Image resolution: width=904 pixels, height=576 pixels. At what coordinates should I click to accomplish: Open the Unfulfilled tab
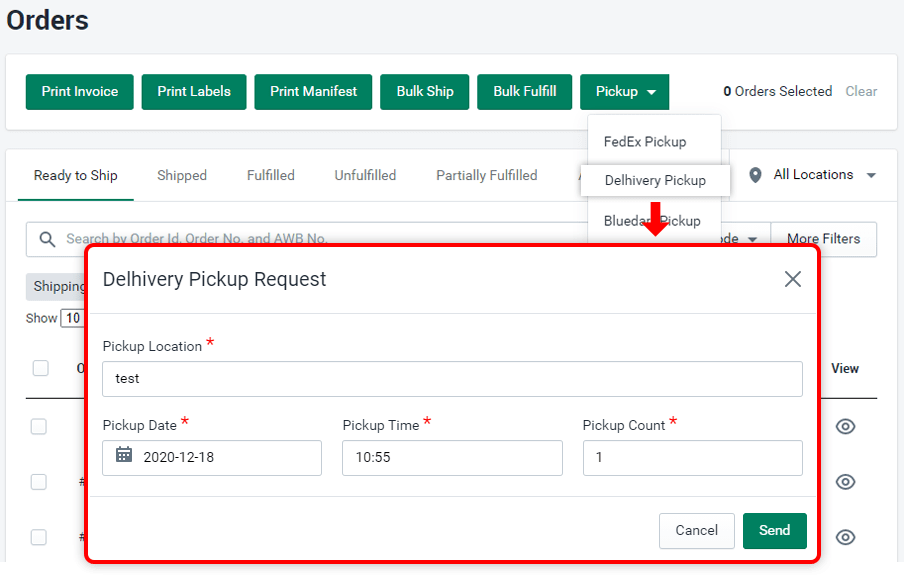tap(365, 175)
